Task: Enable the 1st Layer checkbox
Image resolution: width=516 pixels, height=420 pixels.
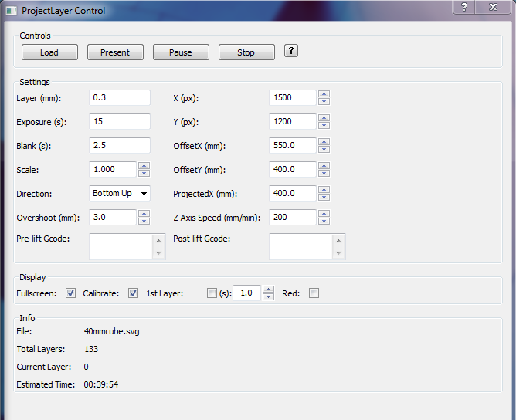Action: (212, 293)
